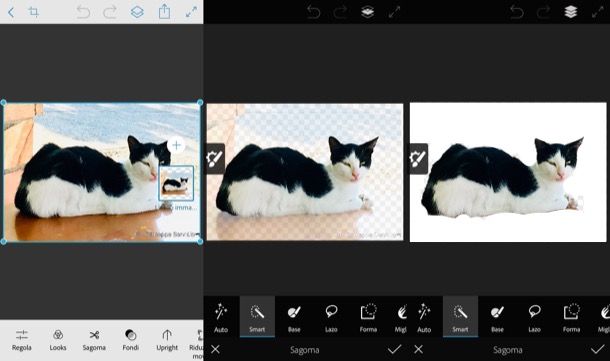The height and width of the screenshot is (361, 610).
Task: Select the cat layer thumbnail
Action: (x=176, y=183)
